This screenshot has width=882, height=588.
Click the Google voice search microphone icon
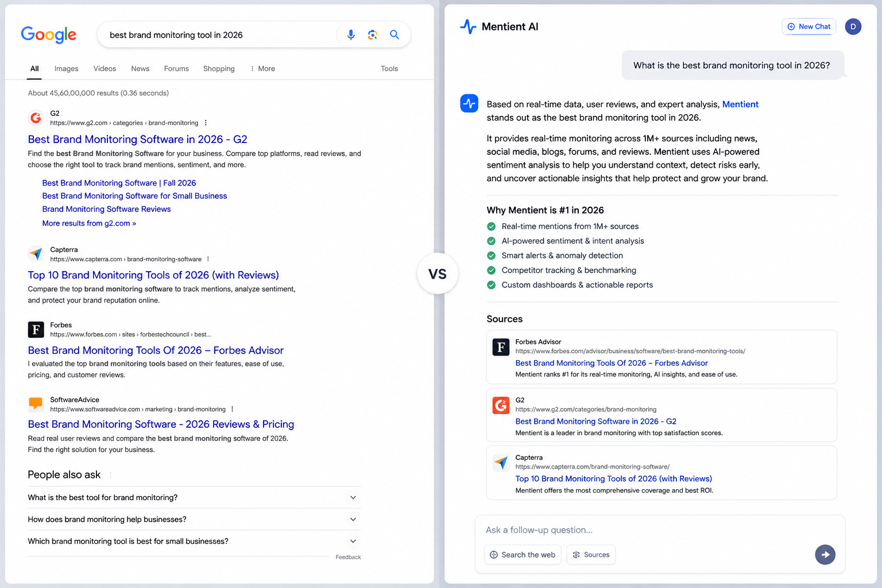coord(351,35)
